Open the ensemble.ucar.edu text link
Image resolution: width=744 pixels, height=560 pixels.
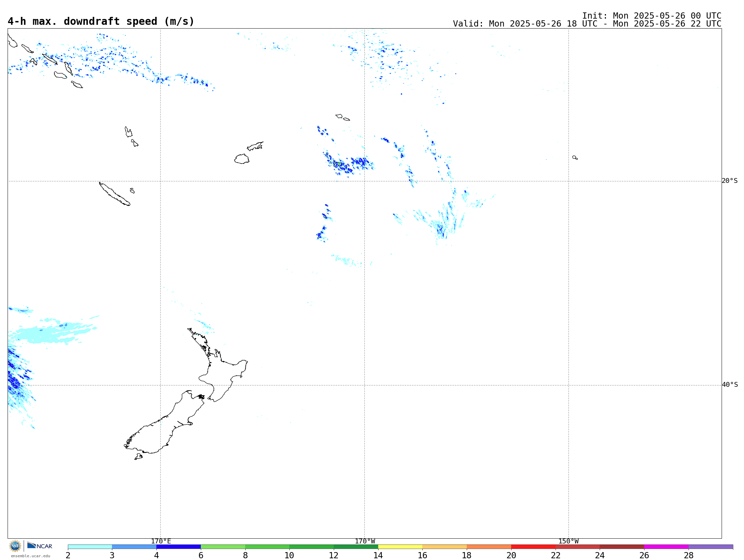click(x=31, y=556)
